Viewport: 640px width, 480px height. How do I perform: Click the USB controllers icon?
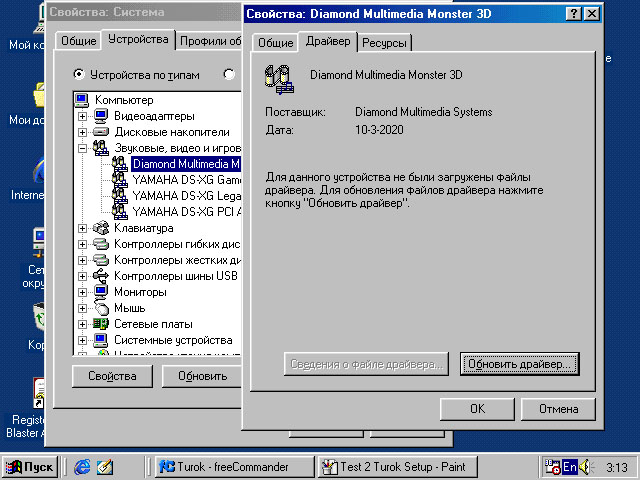pyautogui.click(x=101, y=276)
